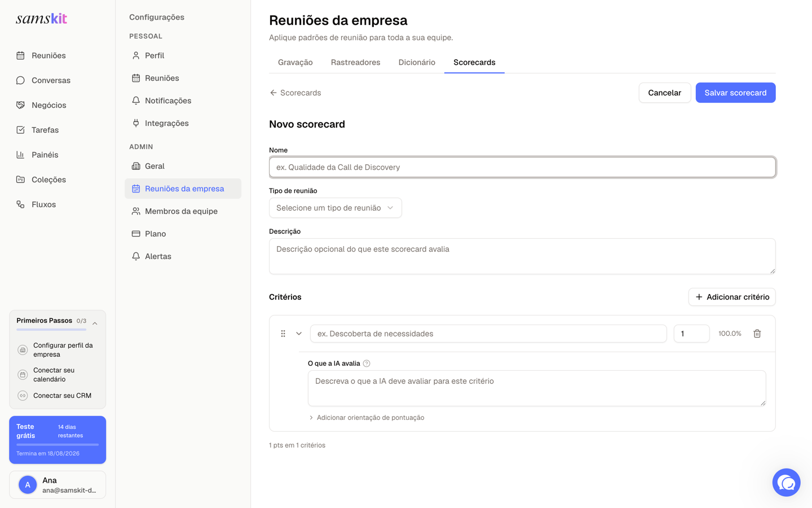This screenshot has width=812, height=508.
Task: Delete the criterion with trash icon
Action: (x=757, y=334)
